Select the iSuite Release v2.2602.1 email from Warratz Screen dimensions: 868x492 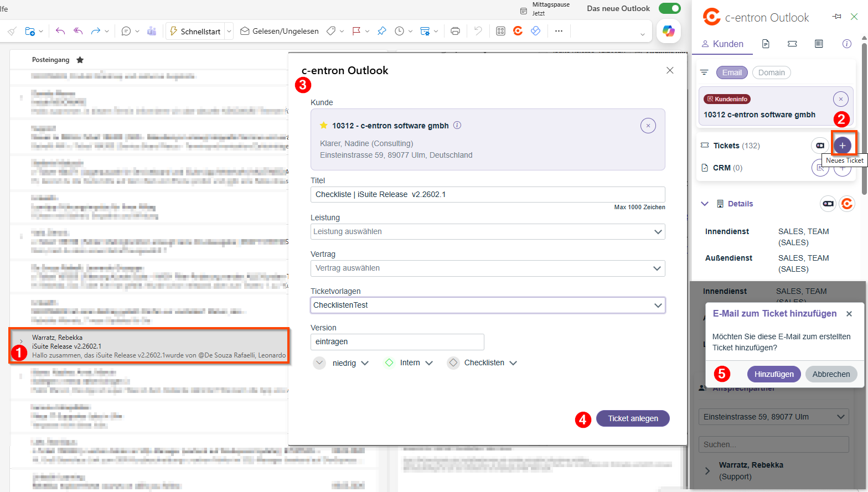click(149, 346)
